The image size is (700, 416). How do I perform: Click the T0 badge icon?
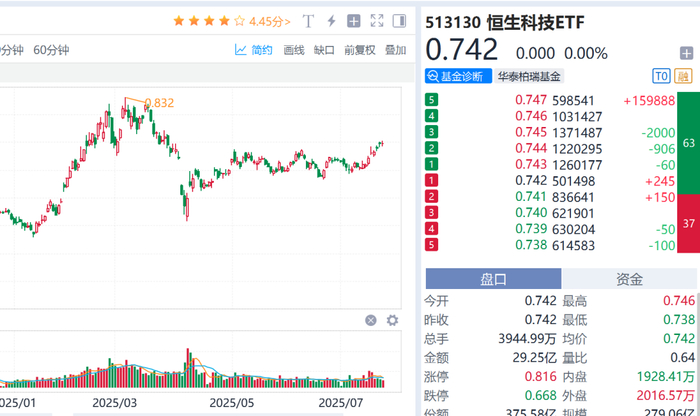(661, 76)
